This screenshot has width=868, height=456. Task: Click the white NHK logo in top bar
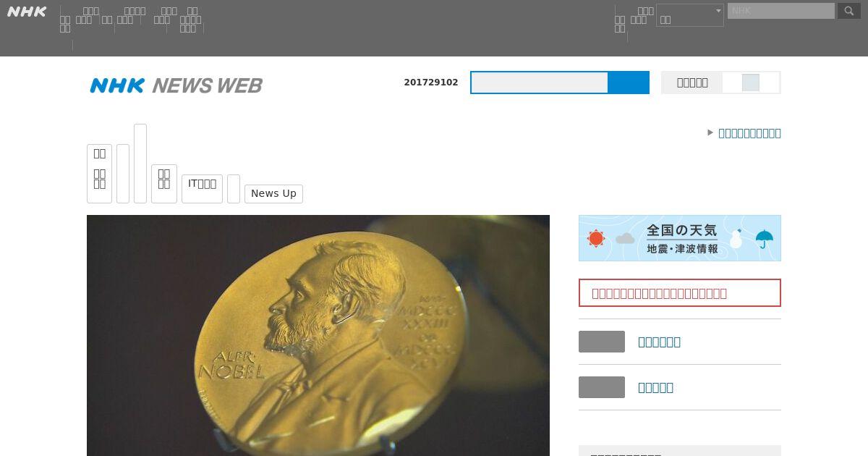click(27, 12)
